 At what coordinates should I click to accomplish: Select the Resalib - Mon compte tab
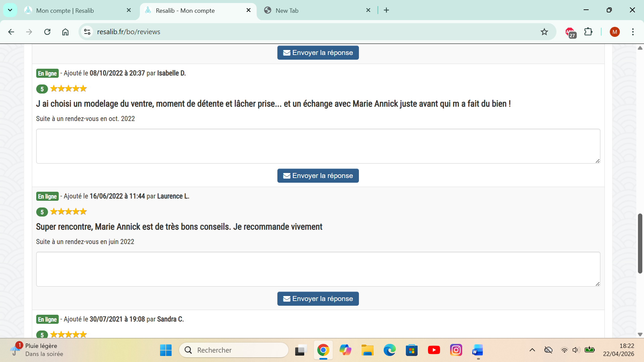[x=198, y=10]
